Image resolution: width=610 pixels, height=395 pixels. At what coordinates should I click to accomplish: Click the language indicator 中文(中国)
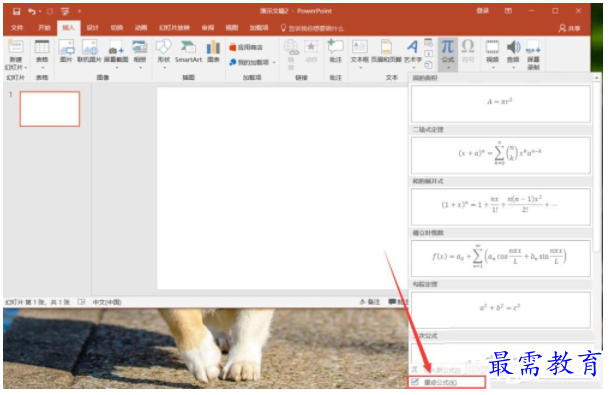point(107,302)
